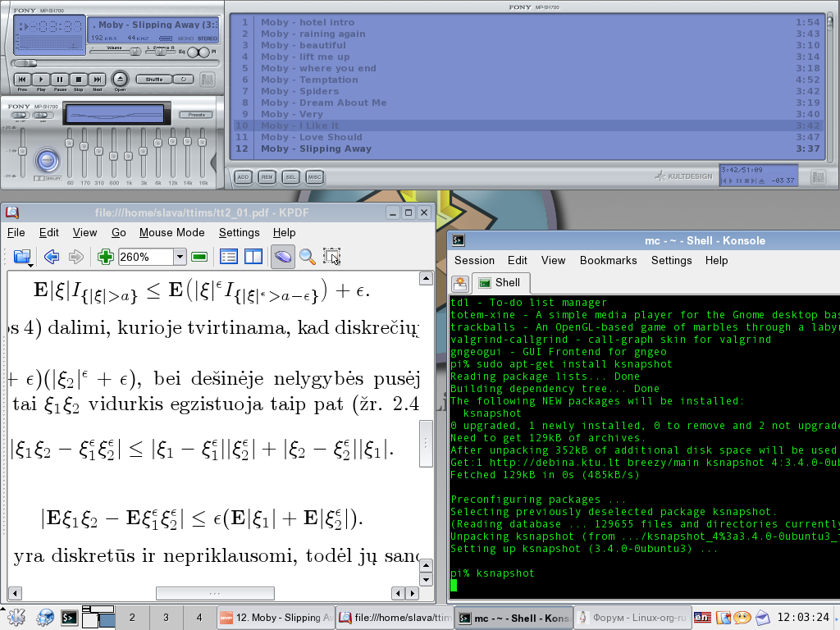
Task: Click the 16k equalizer band slider
Action: [202, 143]
